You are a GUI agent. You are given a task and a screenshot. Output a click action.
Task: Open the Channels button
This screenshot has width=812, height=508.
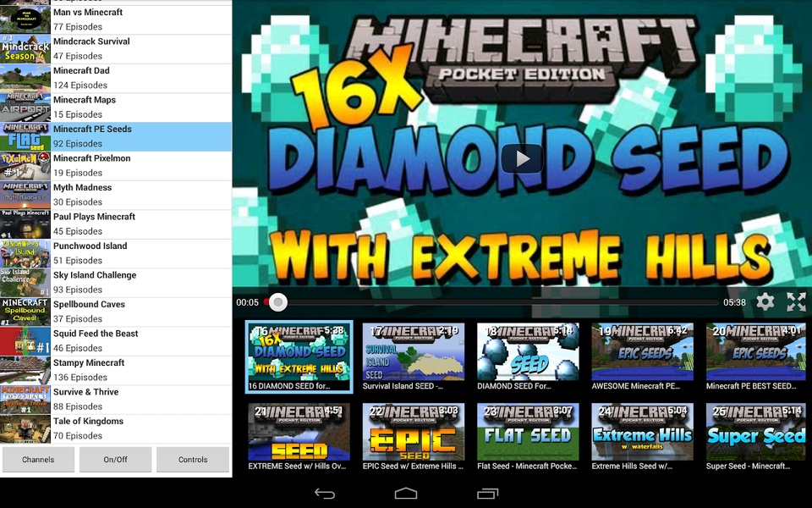point(38,459)
